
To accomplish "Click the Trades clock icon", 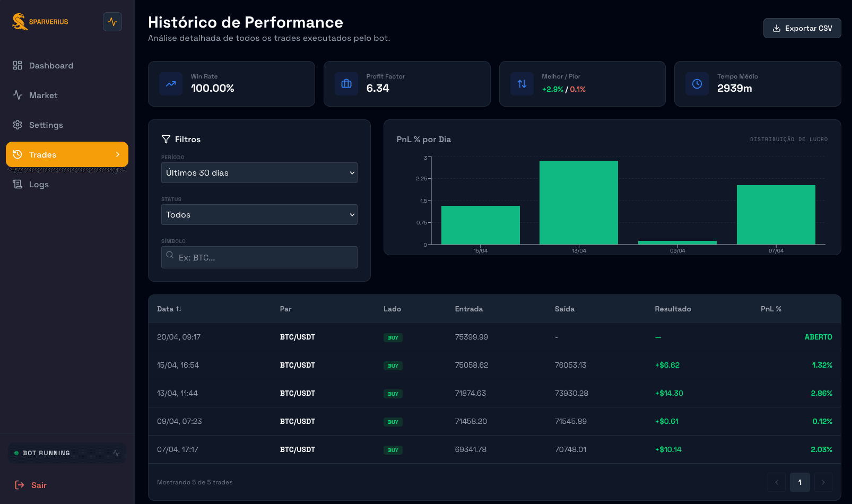I will click(16, 154).
